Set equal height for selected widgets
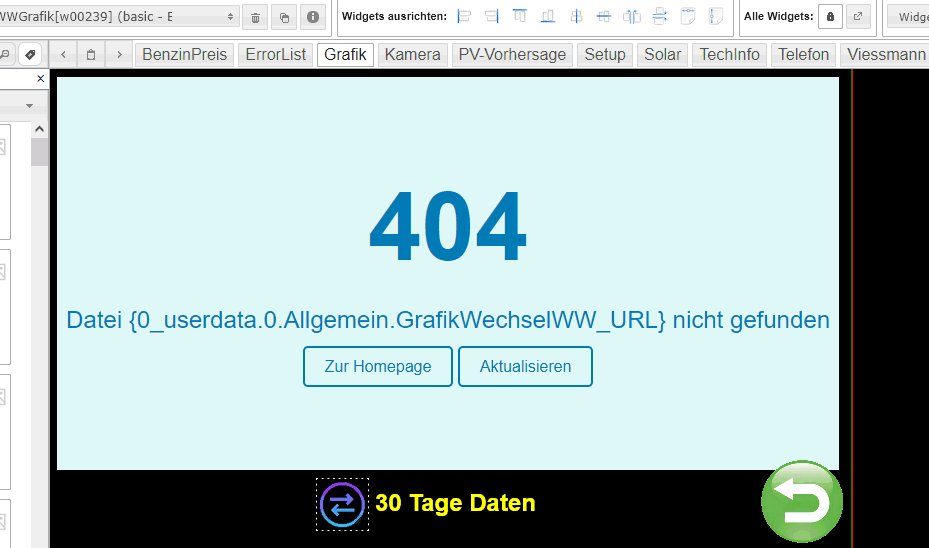The width and height of the screenshot is (929, 548). click(x=716, y=17)
